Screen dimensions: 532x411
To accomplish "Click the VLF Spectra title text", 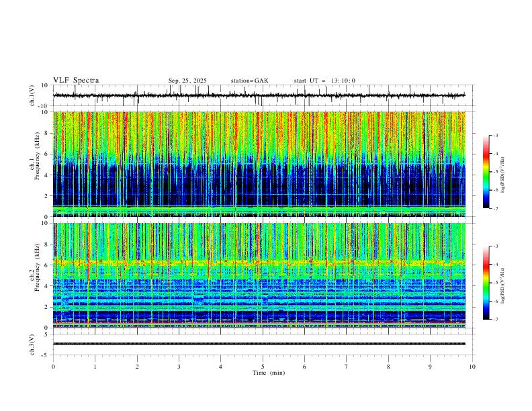I will click(x=76, y=81).
